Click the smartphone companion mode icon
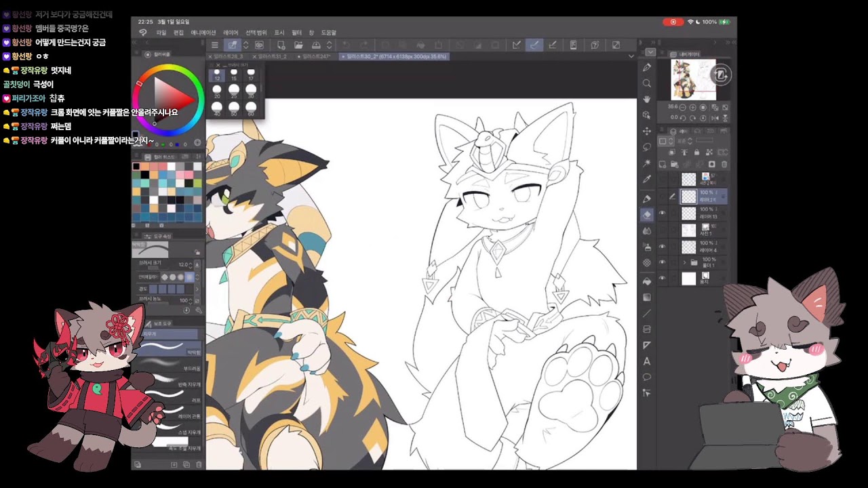 573,45
